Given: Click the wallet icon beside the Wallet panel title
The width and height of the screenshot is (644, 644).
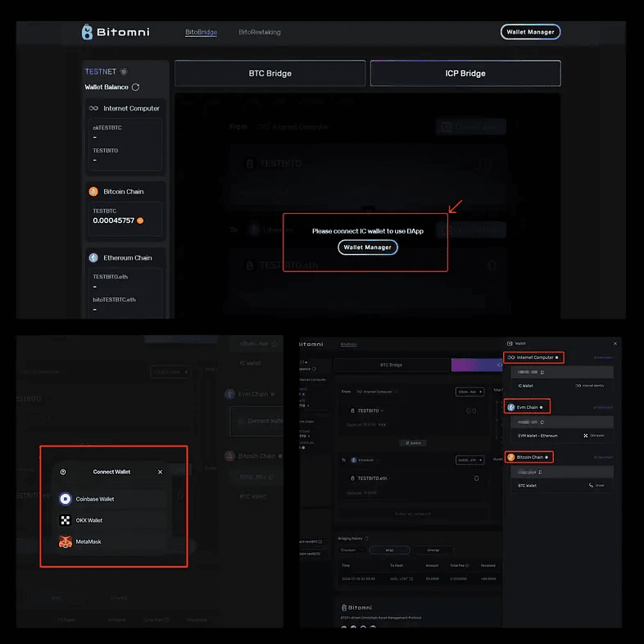Looking at the screenshot, I should pyautogui.click(x=510, y=343).
